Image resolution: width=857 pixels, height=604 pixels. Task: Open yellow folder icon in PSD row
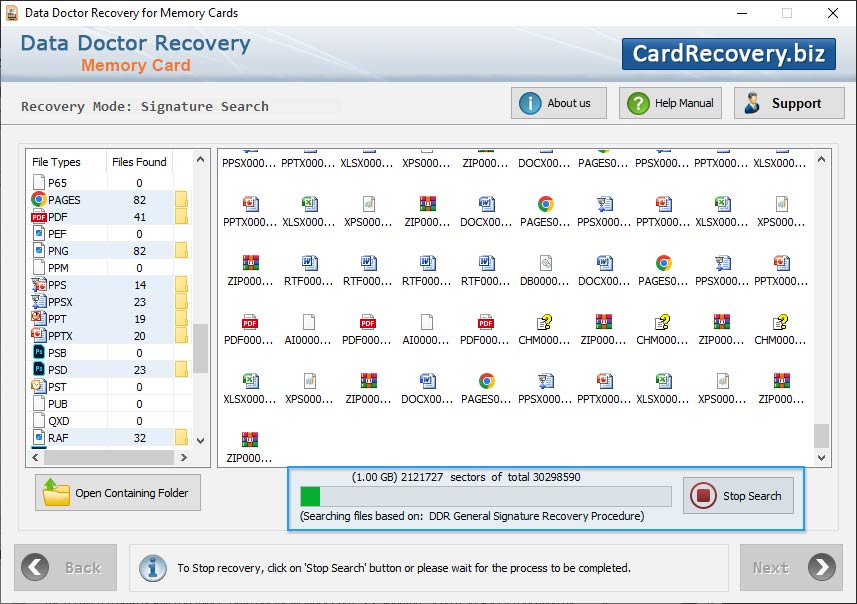click(x=181, y=370)
